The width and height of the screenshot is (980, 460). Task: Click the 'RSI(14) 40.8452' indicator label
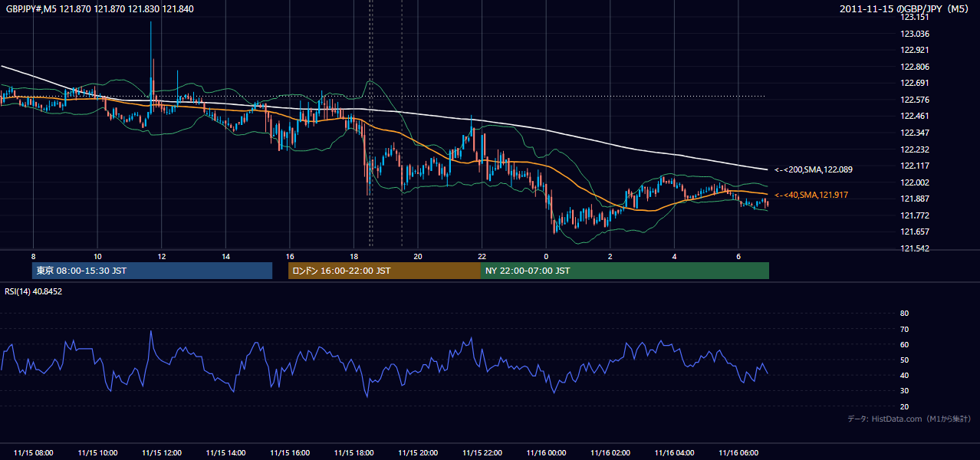[x=34, y=291]
